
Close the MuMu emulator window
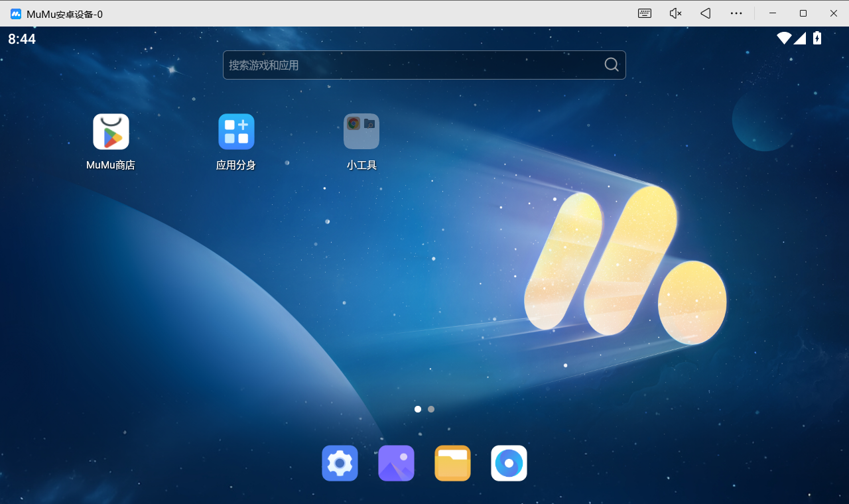834,13
